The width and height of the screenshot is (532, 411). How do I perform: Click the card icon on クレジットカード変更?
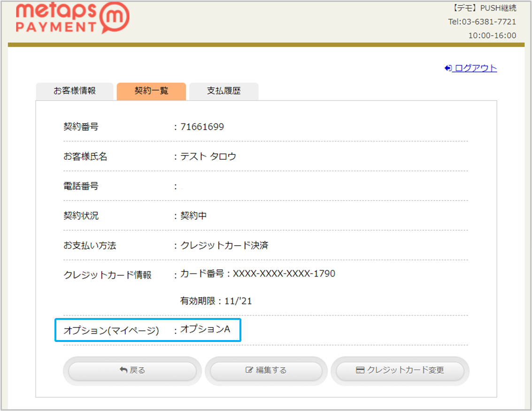pos(360,371)
